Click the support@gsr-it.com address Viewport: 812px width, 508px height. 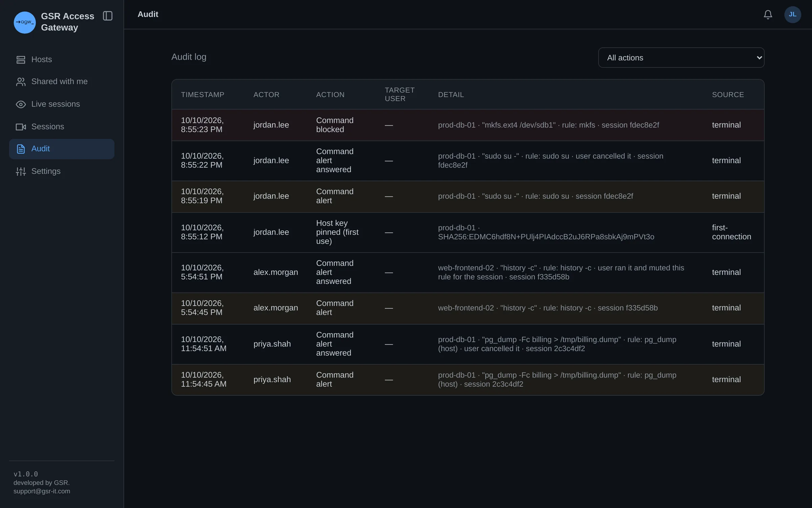(42, 491)
